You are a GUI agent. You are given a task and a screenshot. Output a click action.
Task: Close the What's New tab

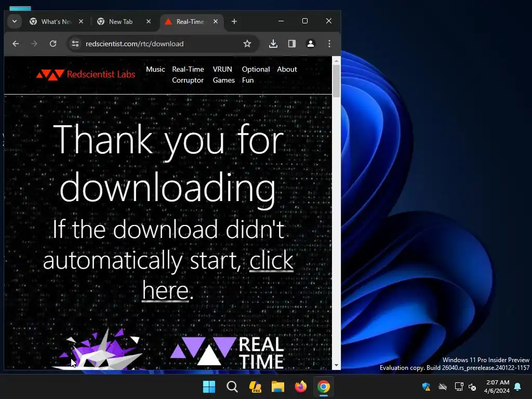click(x=81, y=21)
